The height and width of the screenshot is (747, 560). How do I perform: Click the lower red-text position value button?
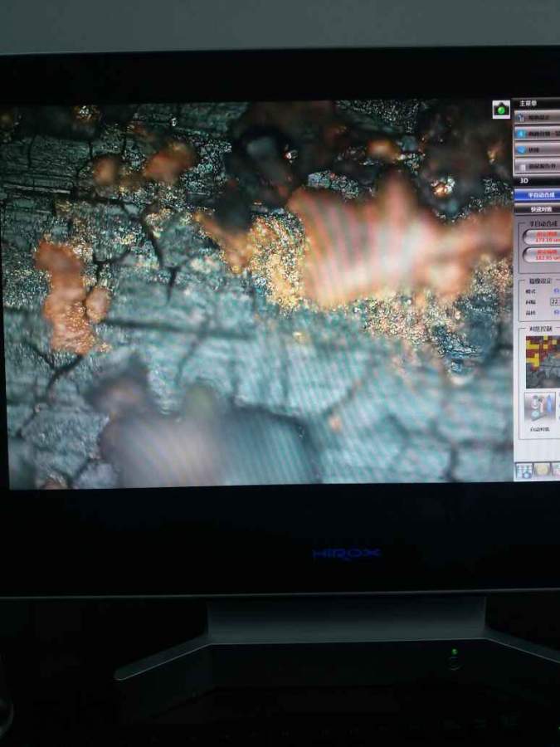tap(542, 255)
